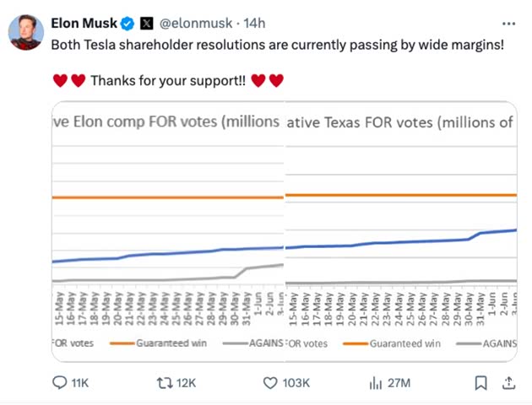Open the Texas FOR votes chart image
The image size is (532, 405).
coord(401,232)
